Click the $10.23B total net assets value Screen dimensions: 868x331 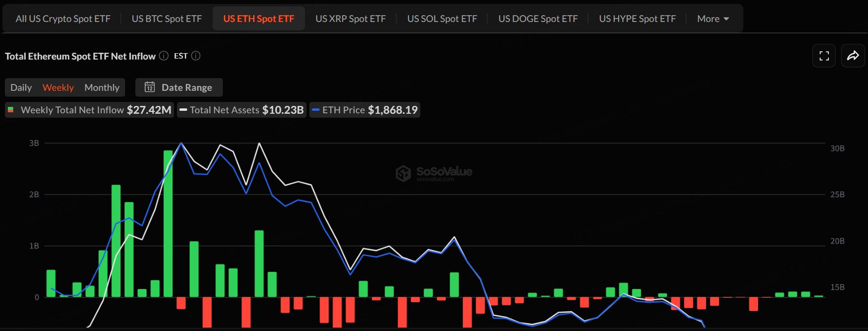click(283, 110)
